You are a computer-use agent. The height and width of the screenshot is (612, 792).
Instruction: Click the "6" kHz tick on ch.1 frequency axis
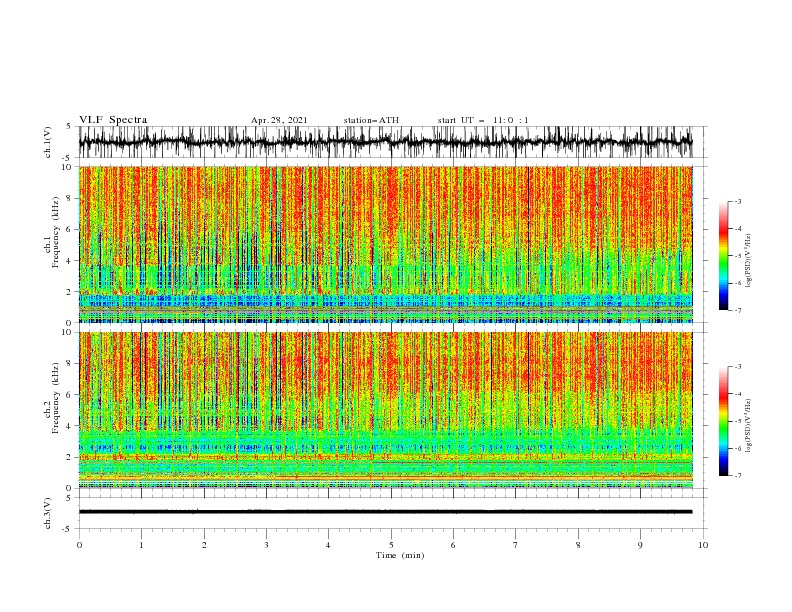point(71,229)
